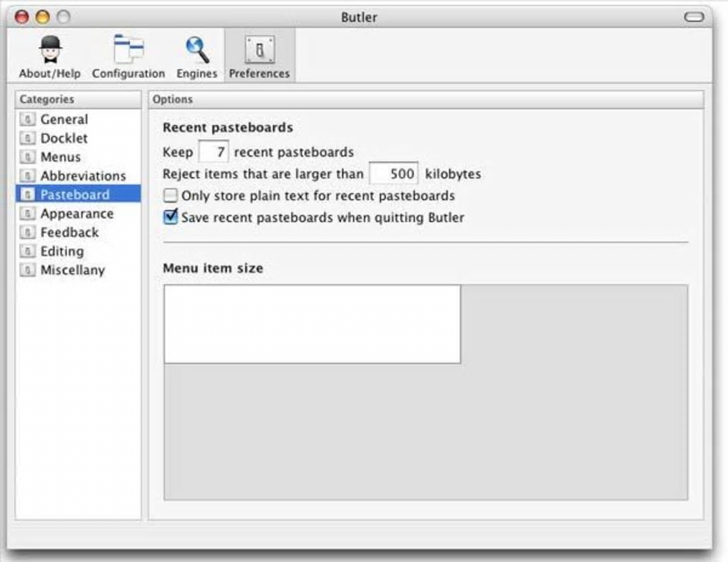Click the icon next to Feedback
This screenshot has width=728, height=562.
(27, 232)
